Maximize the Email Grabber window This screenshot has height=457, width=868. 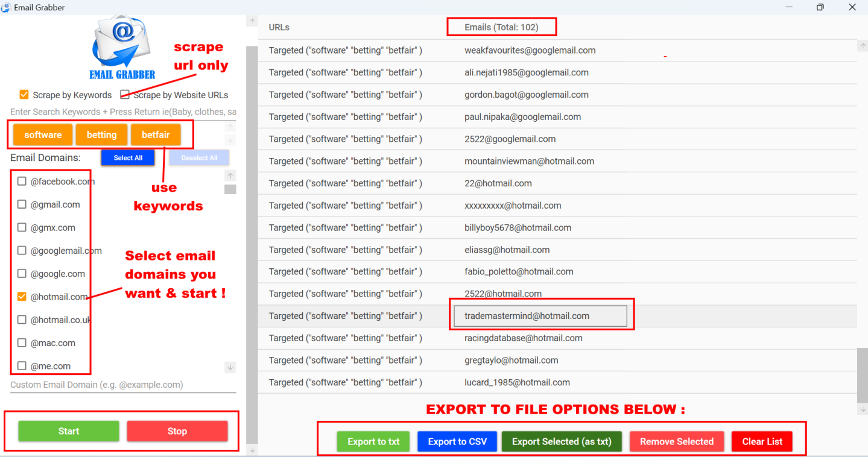(x=820, y=7)
